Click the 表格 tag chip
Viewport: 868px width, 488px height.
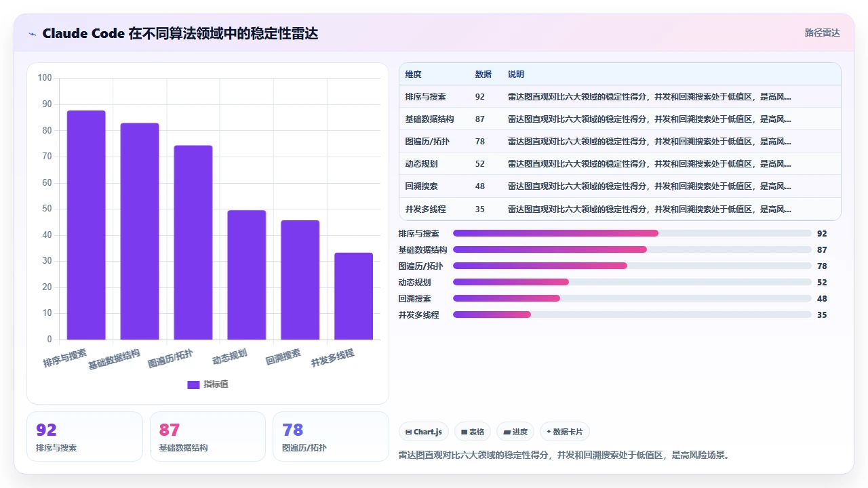tap(473, 432)
